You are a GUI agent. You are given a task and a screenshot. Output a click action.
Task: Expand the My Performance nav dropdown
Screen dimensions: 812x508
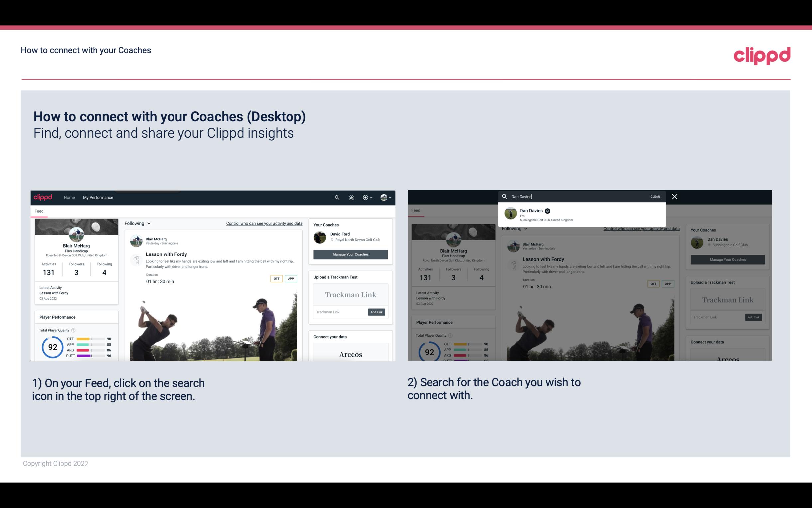coord(98,197)
